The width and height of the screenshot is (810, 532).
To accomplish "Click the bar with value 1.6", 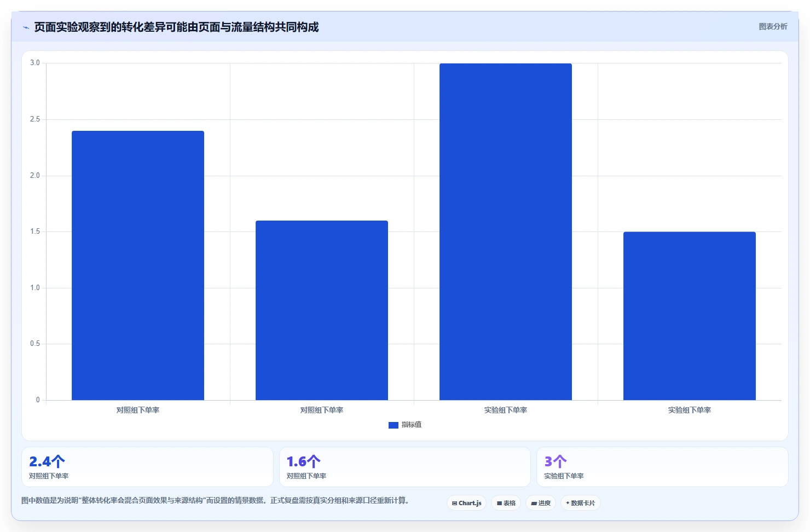I will pos(322,310).
